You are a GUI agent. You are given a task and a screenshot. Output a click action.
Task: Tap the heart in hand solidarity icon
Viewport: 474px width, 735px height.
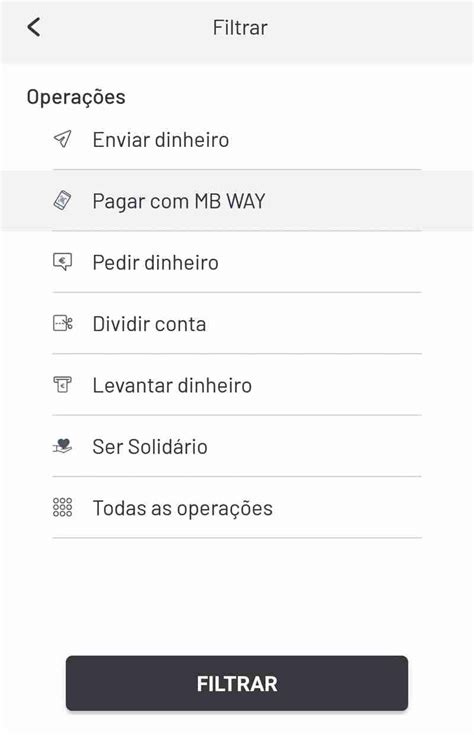[62, 446]
